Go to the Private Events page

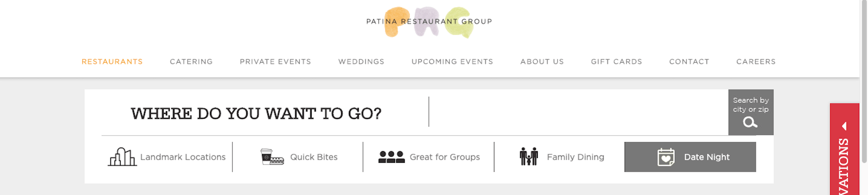pyautogui.click(x=275, y=62)
